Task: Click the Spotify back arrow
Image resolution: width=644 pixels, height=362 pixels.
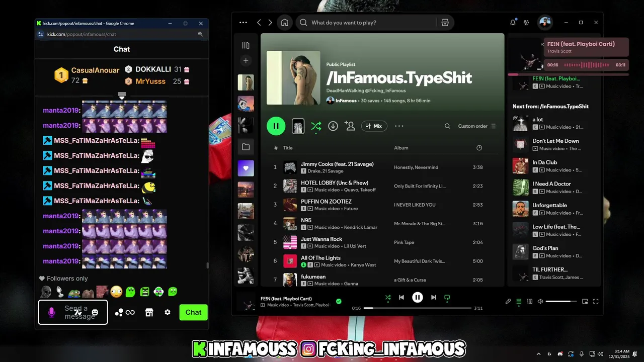Action: (x=259, y=23)
